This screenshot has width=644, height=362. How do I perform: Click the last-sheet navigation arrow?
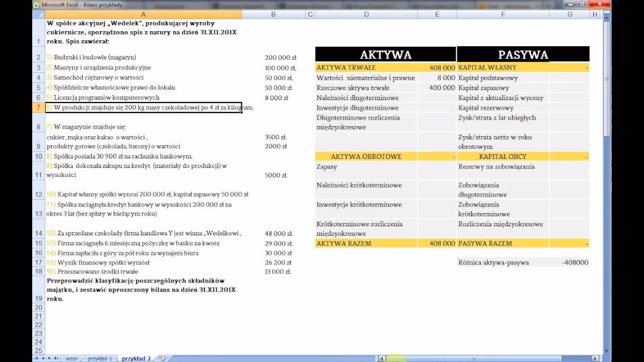(x=55, y=358)
